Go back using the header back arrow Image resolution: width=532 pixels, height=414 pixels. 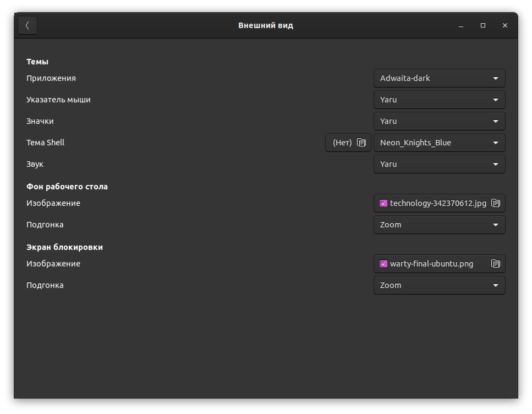pyautogui.click(x=28, y=25)
